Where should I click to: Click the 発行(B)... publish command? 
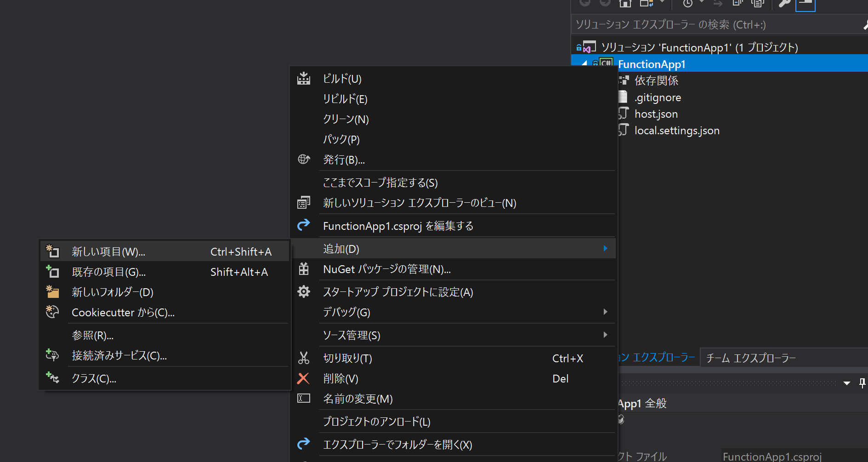(x=344, y=160)
